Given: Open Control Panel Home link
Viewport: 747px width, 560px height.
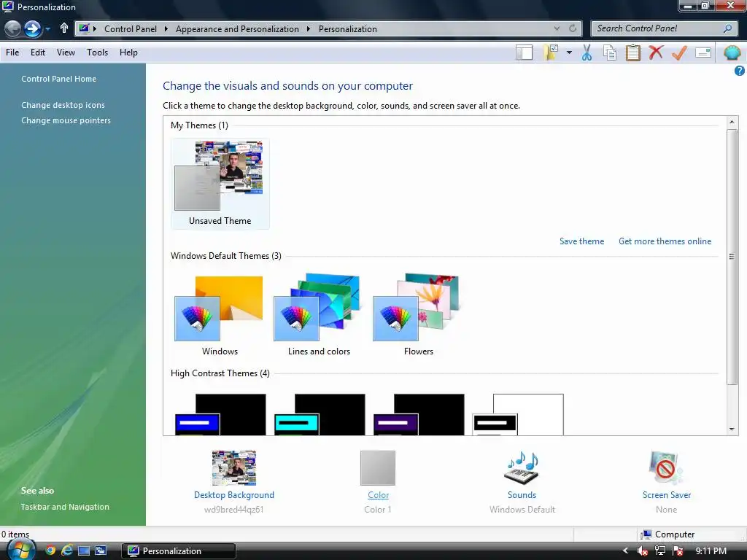Looking at the screenshot, I should coord(58,79).
